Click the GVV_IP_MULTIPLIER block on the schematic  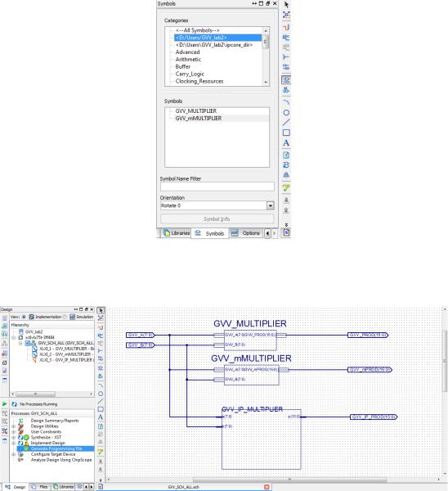pyautogui.click(x=262, y=439)
